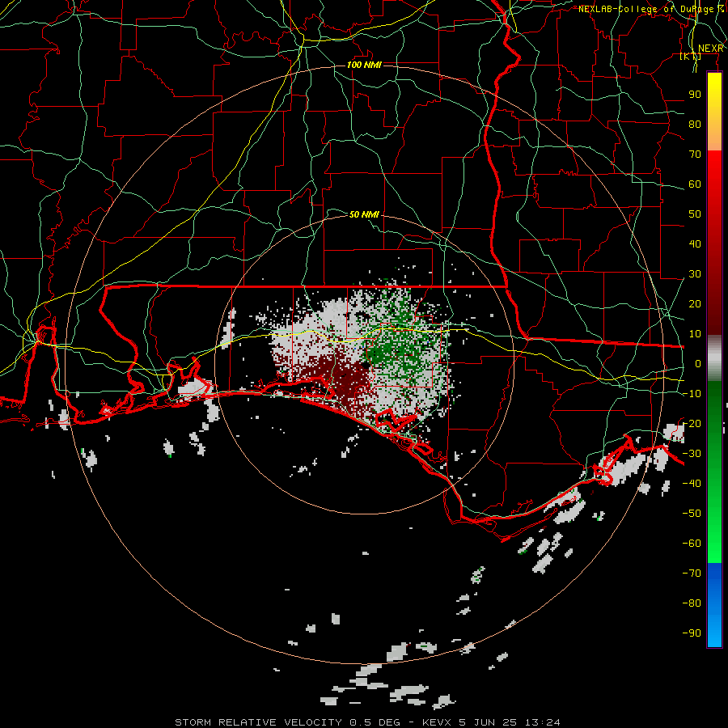728x728 pixels.
Task: Click the "NEXR" text near the scale
Action: (710, 49)
